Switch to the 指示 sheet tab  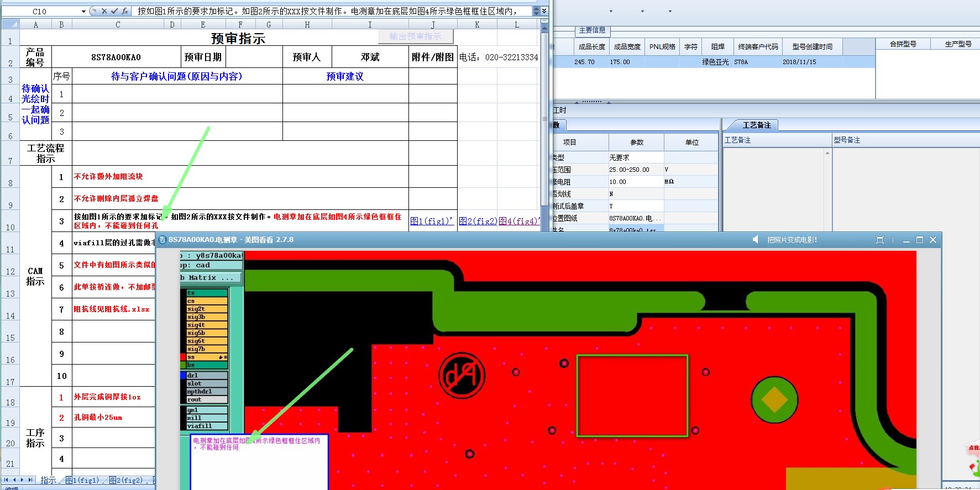[48, 480]
